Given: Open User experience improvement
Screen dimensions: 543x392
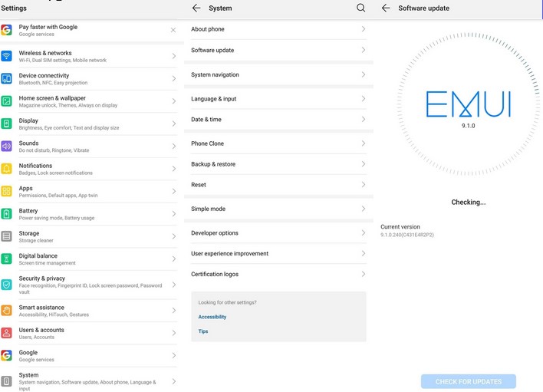Looking at the screenshot, I should pos(278,253).
